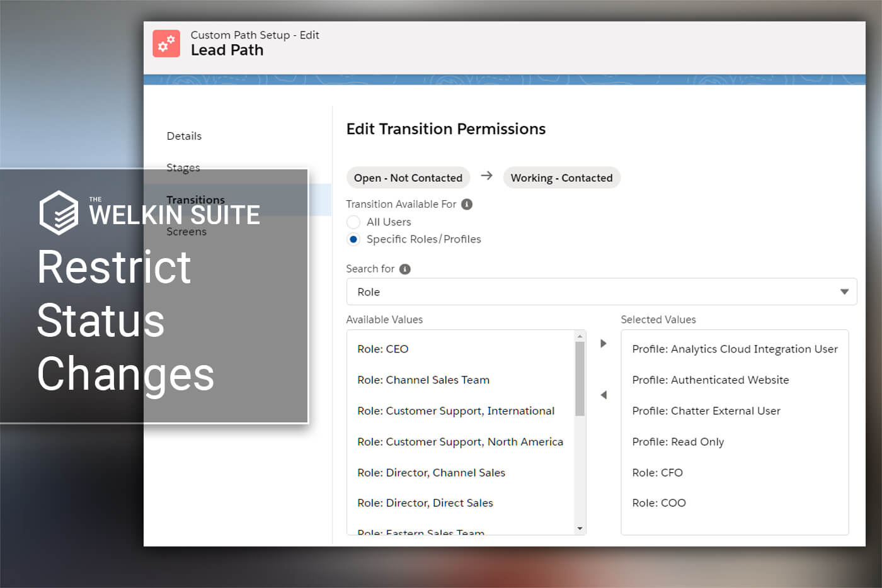Select the All Users radio option
Viewport: 882px width, 588px height.
coord(353,222)
